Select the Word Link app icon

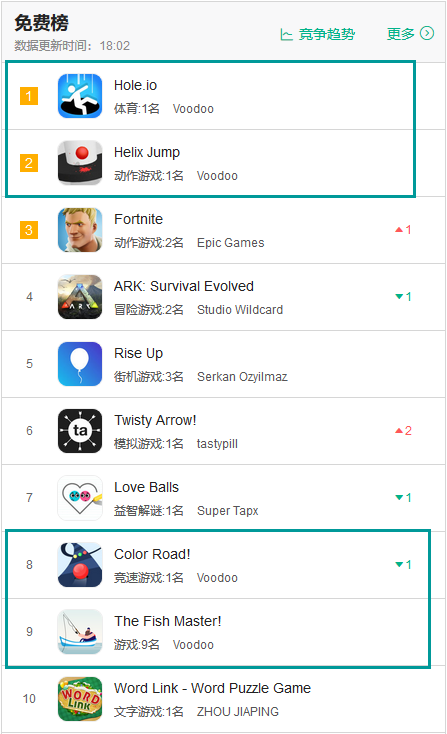click(x=80, y=698)
